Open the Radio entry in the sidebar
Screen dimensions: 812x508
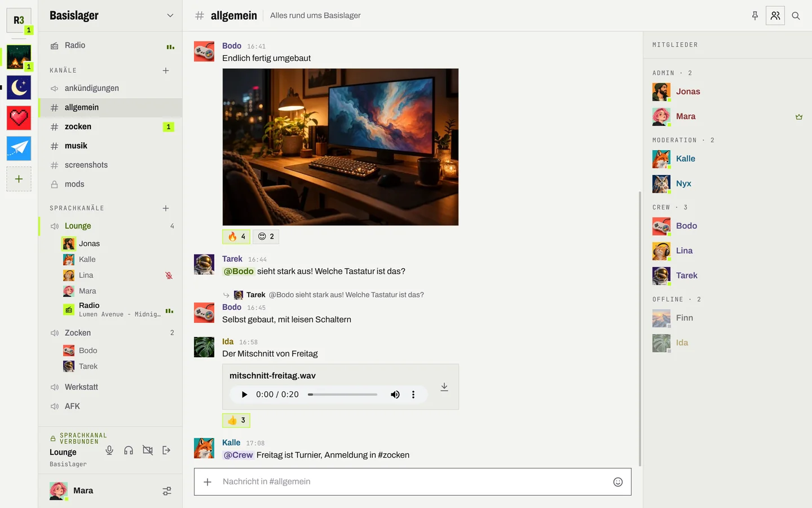click(x=111, y=46)
